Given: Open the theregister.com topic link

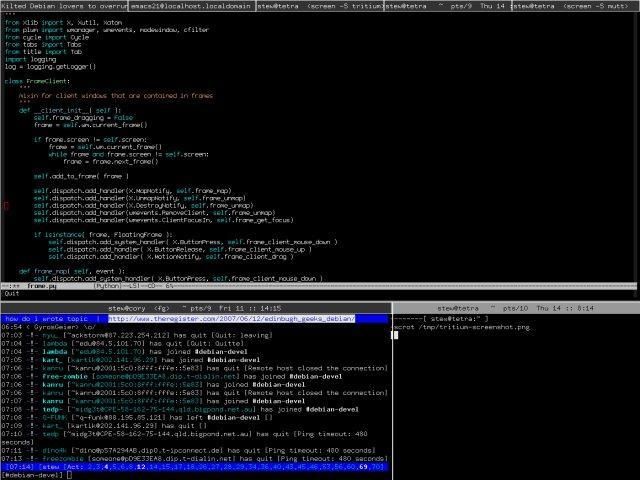Looking at the screenshot, I should tap(231, 319).
